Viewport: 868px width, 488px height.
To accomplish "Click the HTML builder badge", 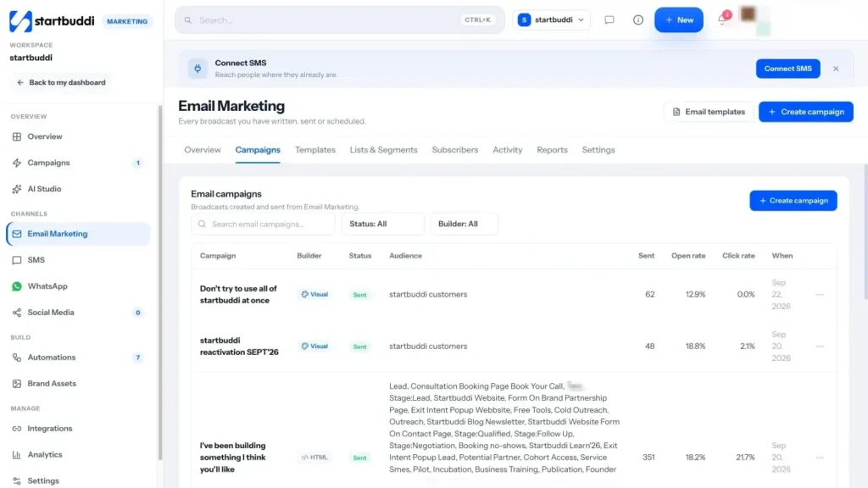I will click(314, 457).
